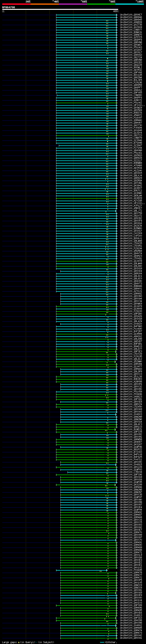Click the UniRef100_Q8VXE9 label
The width and height of the screenshot is (146, 644).
click(x=131, y=595)
